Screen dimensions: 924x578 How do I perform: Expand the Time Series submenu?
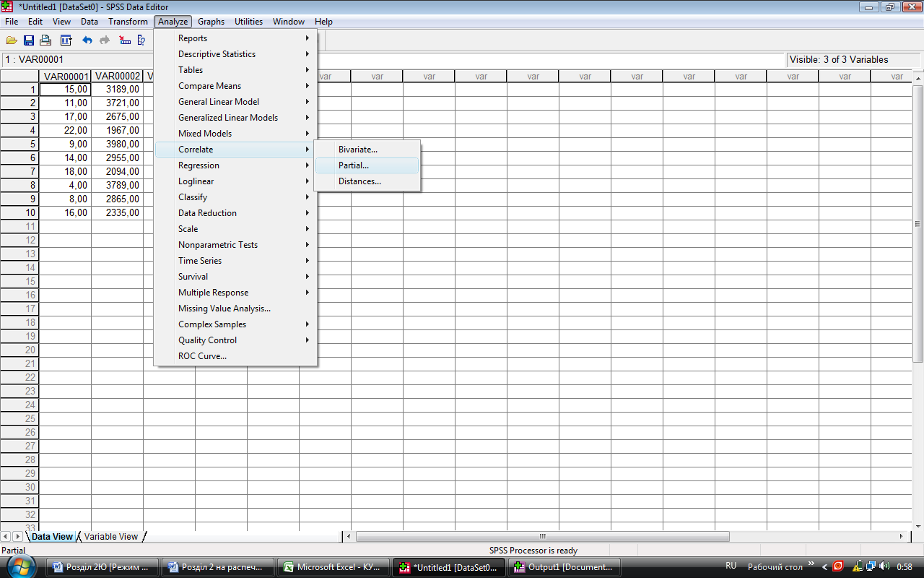click(x=235, y=261)
